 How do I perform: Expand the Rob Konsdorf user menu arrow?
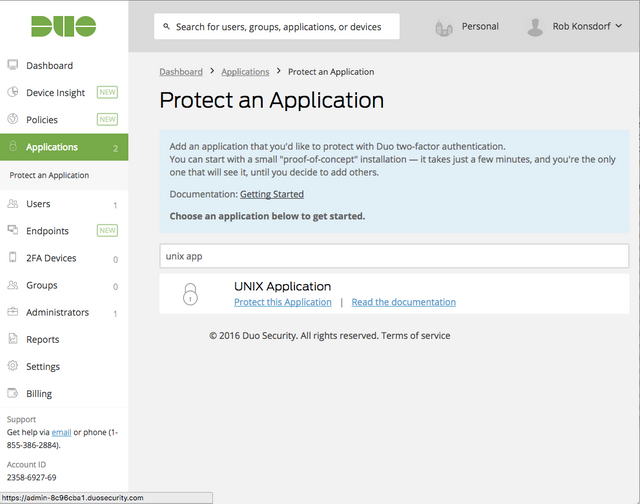tap(619, 26)
